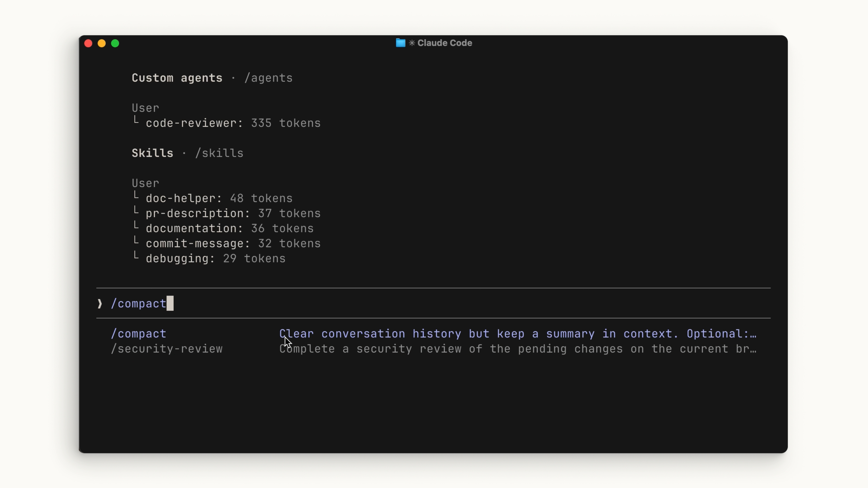
Task: Click the blue folder icon in title bar
Action: click(400, 43)
